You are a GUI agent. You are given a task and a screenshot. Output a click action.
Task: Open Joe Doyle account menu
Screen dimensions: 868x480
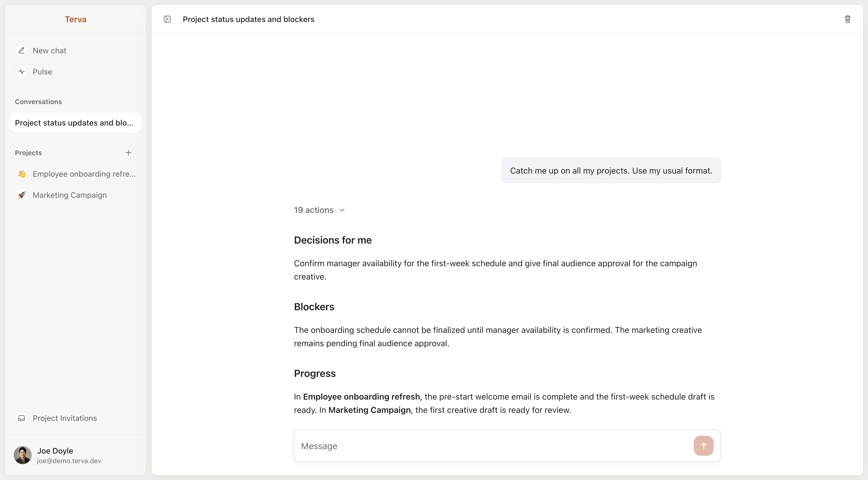coord(75,455)
